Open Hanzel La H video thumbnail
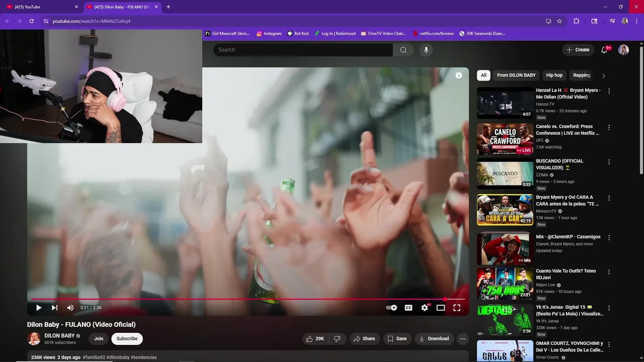 505,103
